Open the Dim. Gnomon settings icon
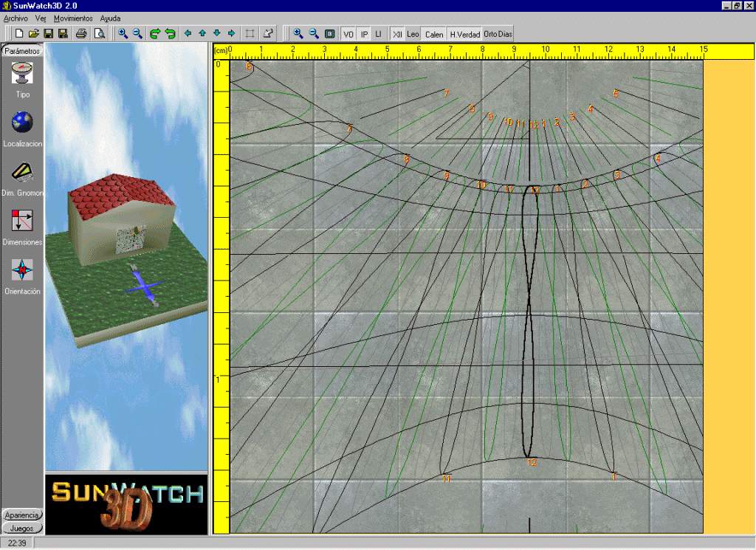 (22, 172)
